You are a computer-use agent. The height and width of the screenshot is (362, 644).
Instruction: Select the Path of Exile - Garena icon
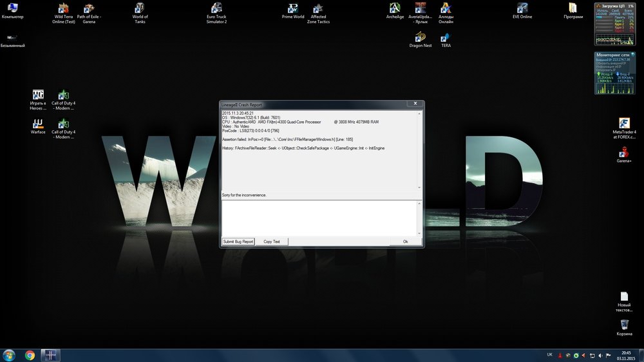[89, 9]
